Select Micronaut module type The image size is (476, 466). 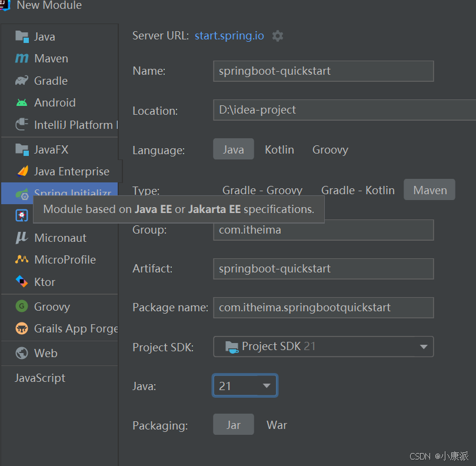coord(59,238)
